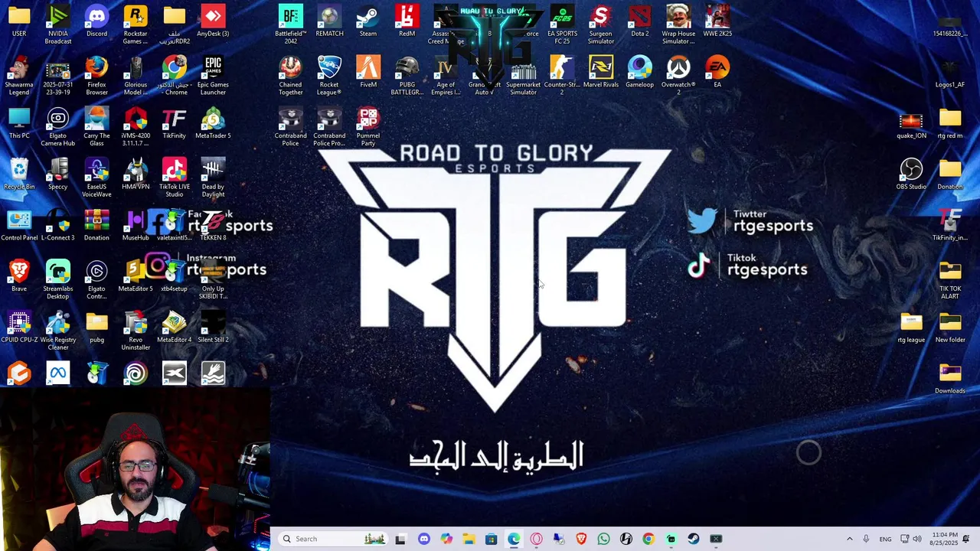980x551 pixels.
Task: Select the EA SPORTS FC 25 icon
Action: point(562,24)
